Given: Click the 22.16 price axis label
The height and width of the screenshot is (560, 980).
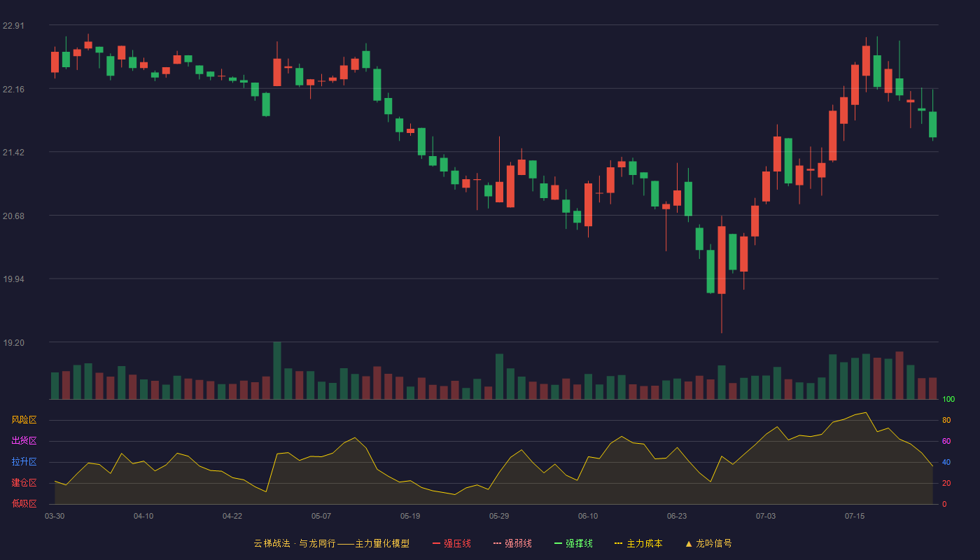Looking at the screenshot, I should (x=13, y=89).
